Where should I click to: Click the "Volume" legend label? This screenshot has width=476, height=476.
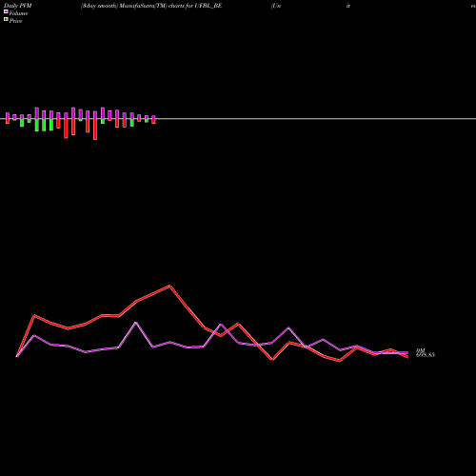pos(18,13)
